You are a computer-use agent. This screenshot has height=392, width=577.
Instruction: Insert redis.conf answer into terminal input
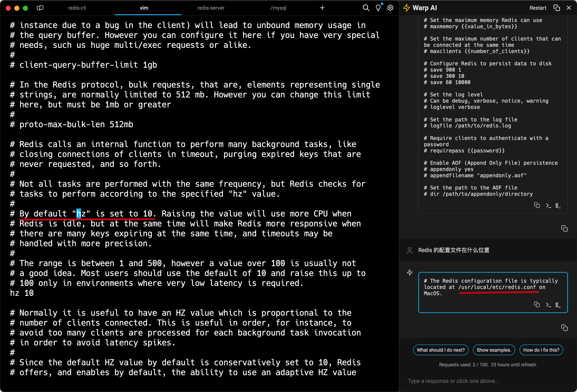(x=549, y=304)
